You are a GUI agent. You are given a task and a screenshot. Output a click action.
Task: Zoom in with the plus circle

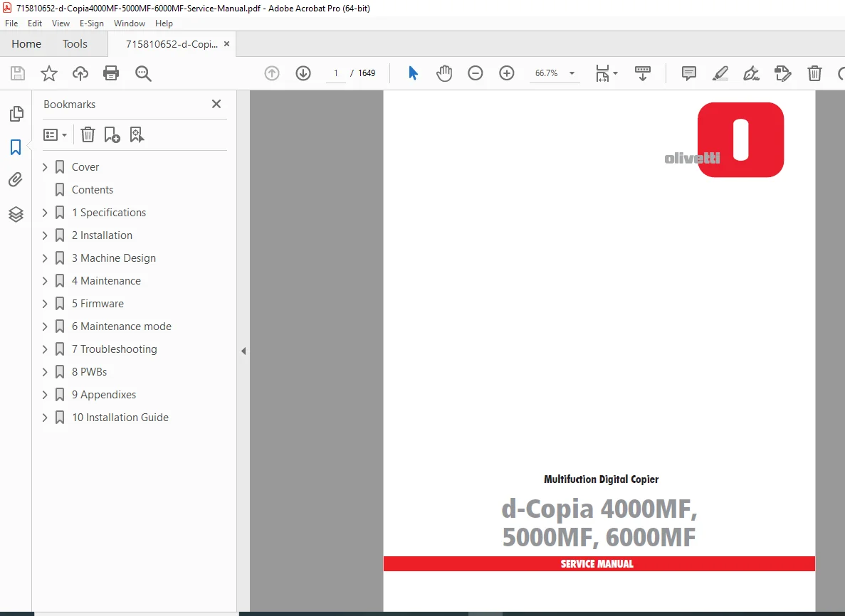pyautogui.click(x=507, y=73)
